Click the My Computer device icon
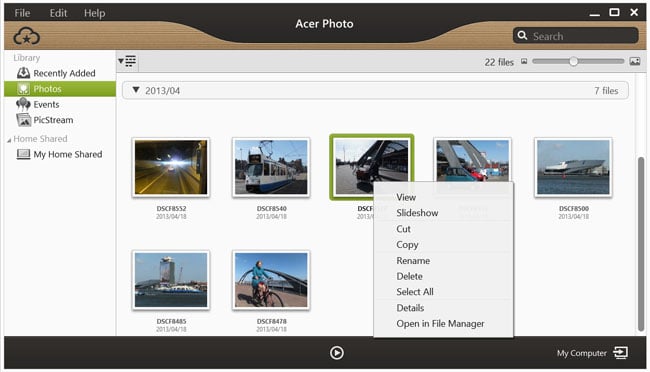This screenshot has width=650, height=372. 621,353
